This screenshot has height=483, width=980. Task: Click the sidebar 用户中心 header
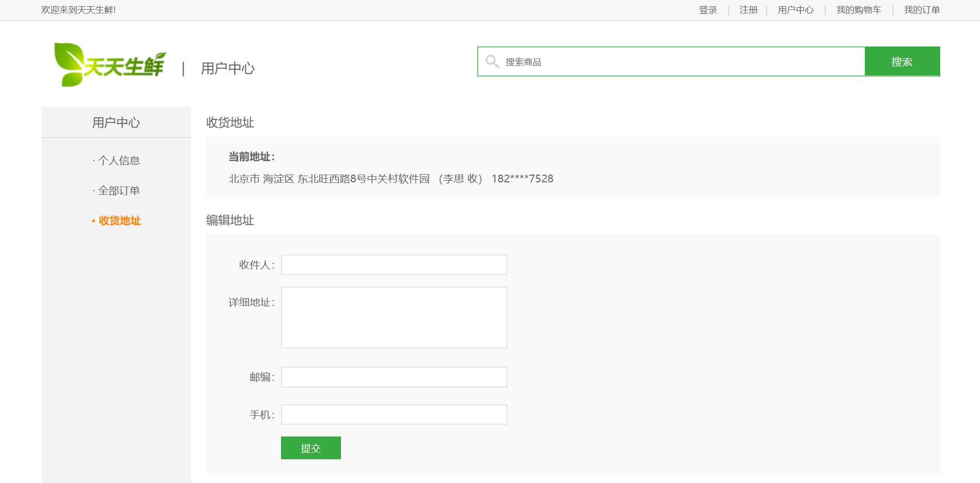116,122
